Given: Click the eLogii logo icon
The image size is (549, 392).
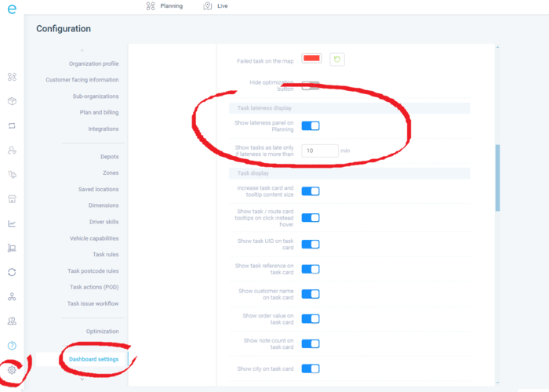Looking at the screenshot, I should (x=12, y=9).
